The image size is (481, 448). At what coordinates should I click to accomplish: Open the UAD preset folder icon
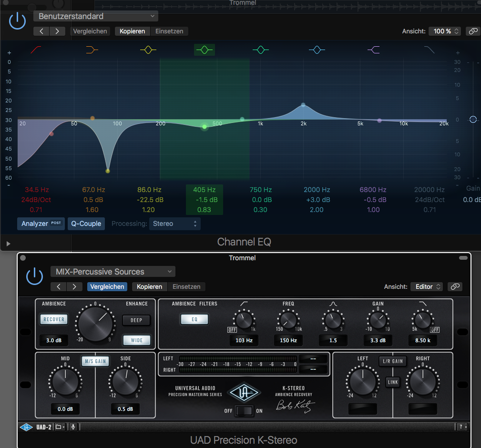click(x=60, y=427)
